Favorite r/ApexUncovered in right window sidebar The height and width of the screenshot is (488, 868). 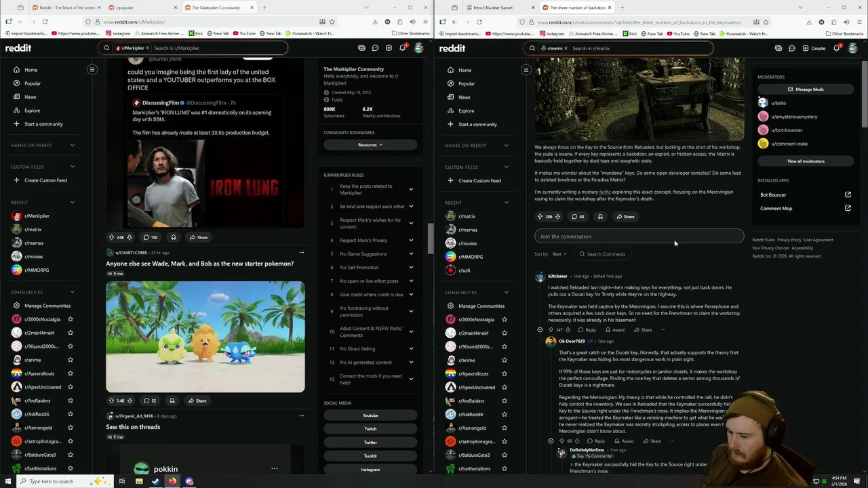[x=505, y=387]
